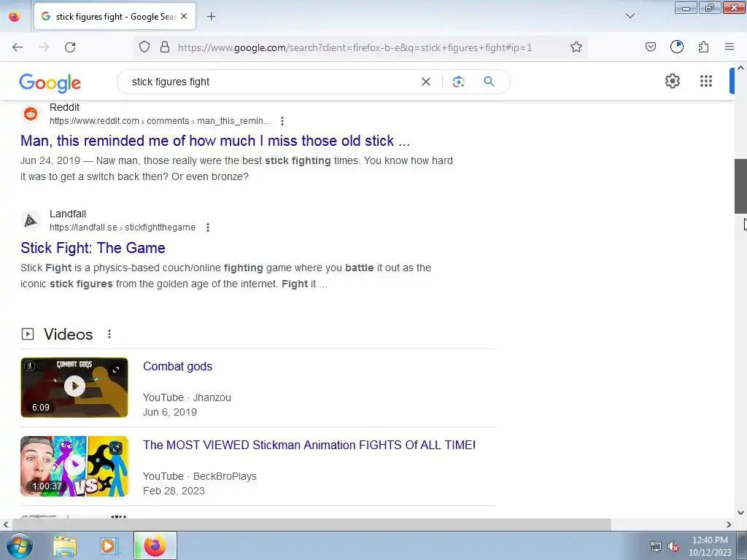Open the Combat gods video link

[178, 366]
